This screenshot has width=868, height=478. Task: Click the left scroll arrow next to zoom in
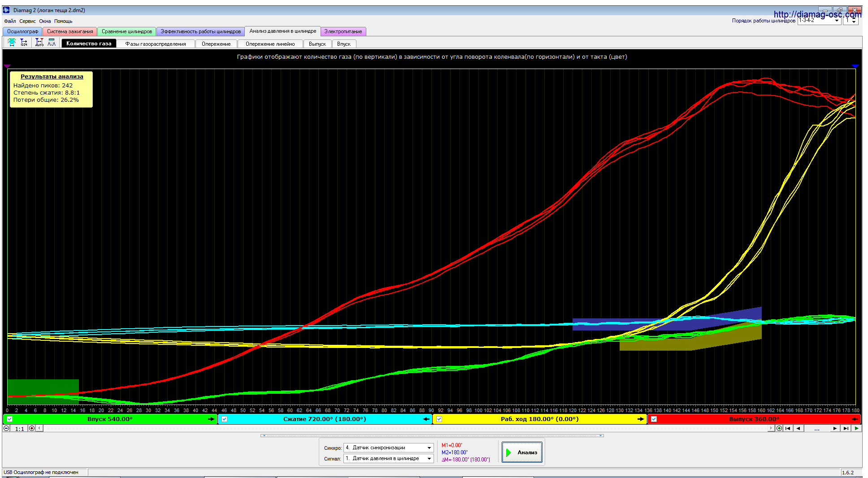click(x=39, y=428)
